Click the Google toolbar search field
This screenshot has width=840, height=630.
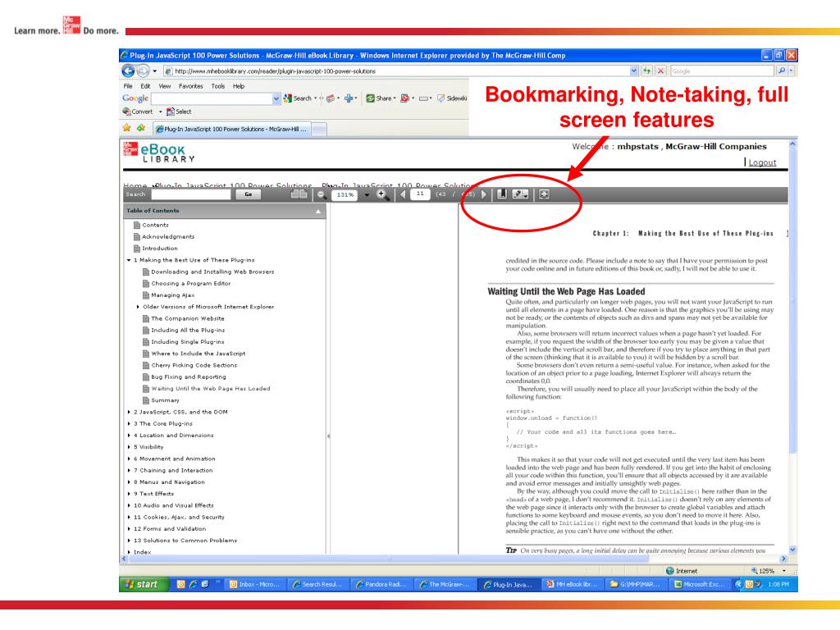212,98
